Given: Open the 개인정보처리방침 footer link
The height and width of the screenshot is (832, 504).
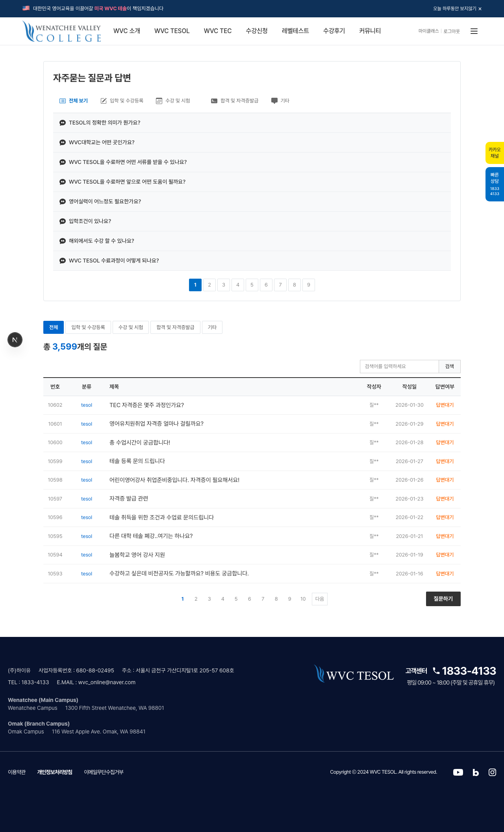Looking at the screenshot, I should 55,772.
